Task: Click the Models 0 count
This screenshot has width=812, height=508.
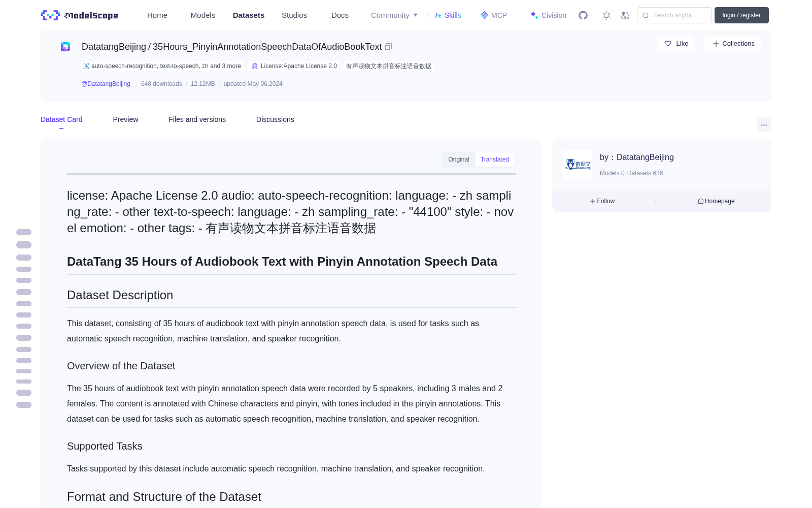Action: coord(612,173)
